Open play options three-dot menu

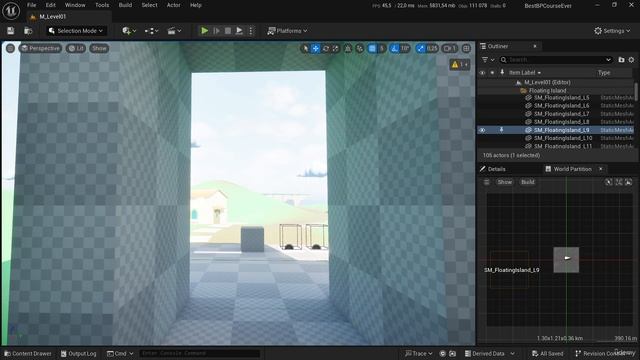pyautogui.click(x=251, y=31)
